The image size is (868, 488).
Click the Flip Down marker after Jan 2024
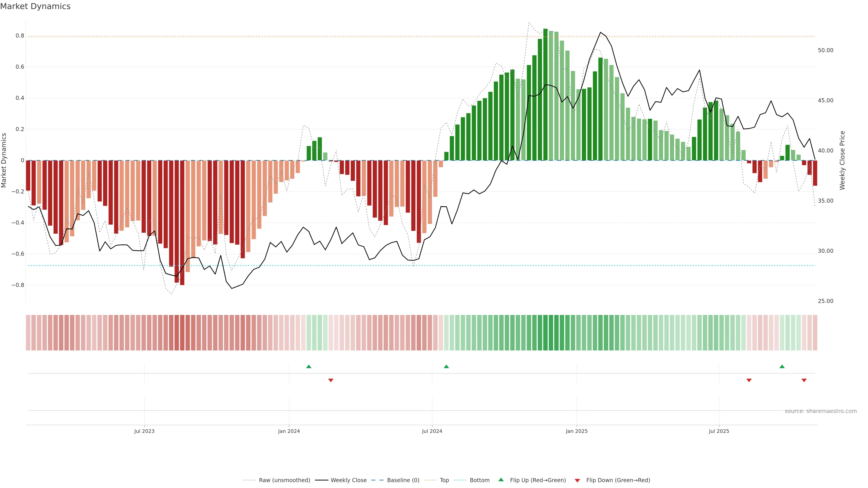pyautogui.click(x=330, y=380)
